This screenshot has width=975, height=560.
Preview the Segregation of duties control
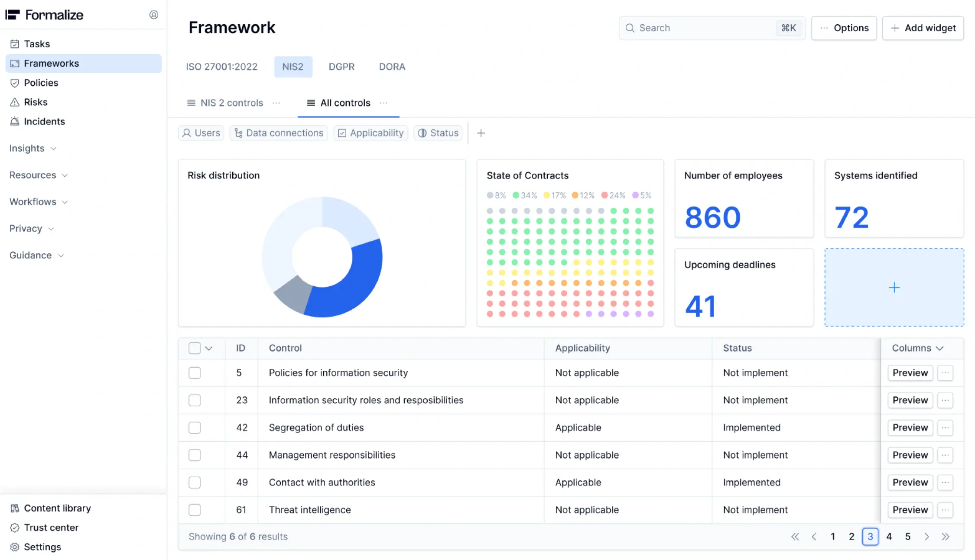coord(910,427)
